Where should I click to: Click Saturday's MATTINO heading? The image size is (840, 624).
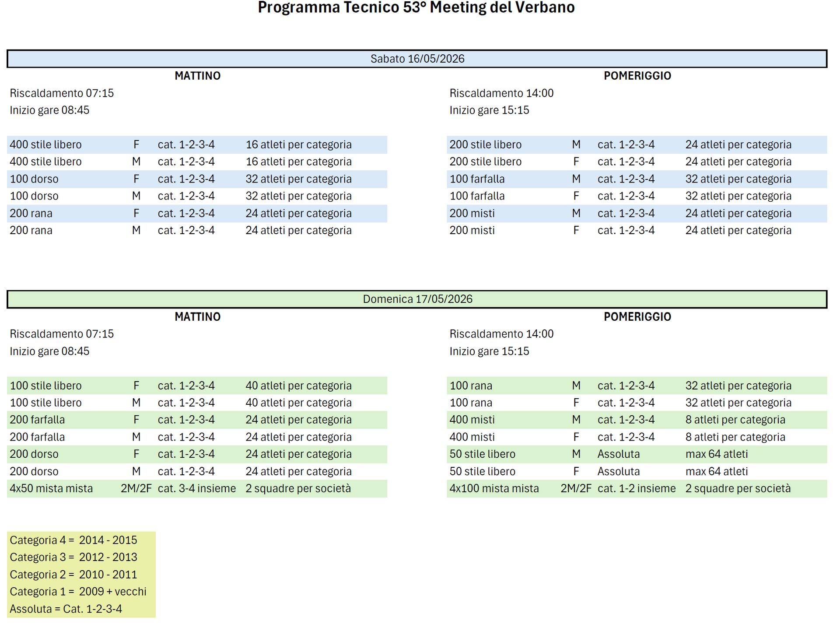pos(197,76)
